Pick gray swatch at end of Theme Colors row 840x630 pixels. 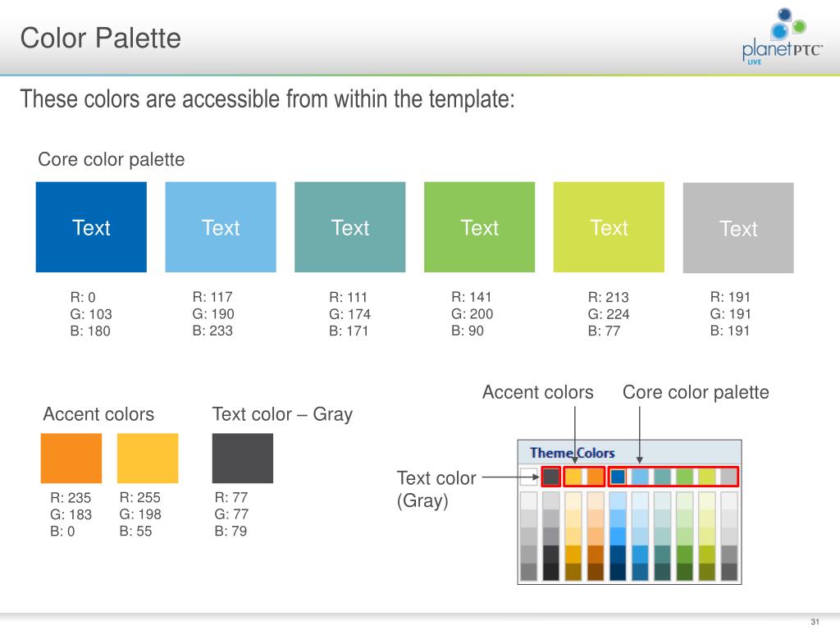[x=728, y=477]
